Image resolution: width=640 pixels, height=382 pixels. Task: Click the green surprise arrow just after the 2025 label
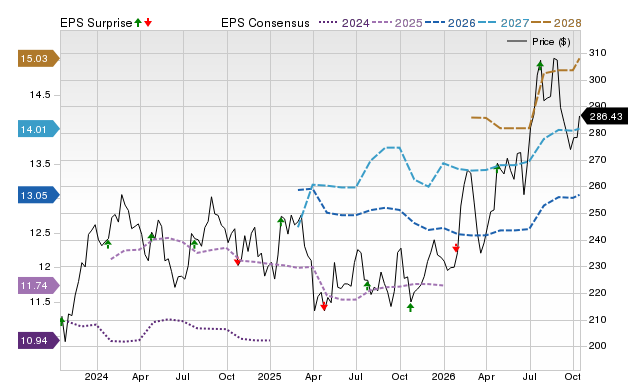click(x=281, y=221)
